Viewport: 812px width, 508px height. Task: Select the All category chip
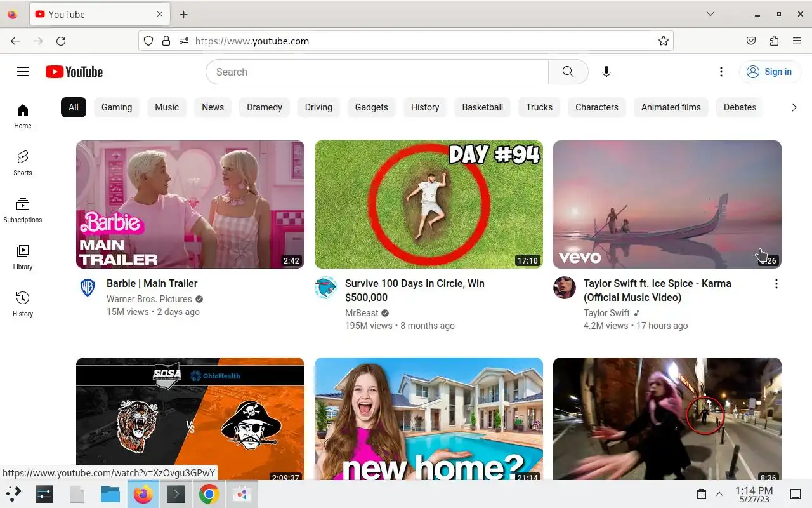[x=74, y=107]
